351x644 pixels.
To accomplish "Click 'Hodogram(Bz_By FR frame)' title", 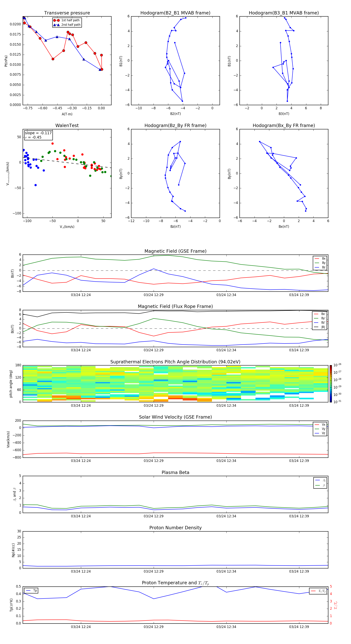I will pos(175,125).
